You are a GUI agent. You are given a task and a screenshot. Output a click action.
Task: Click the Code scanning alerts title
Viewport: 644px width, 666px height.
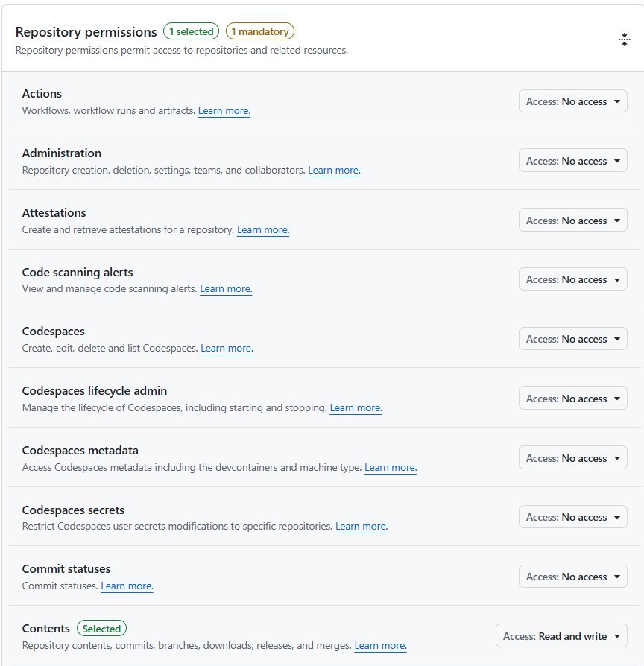coord(78,272)
